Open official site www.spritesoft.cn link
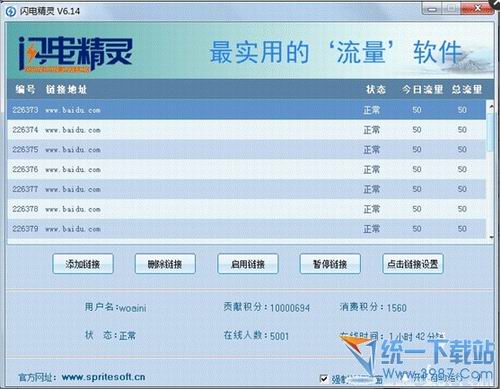Screen dimensions: 500x389 pos(103,377)
